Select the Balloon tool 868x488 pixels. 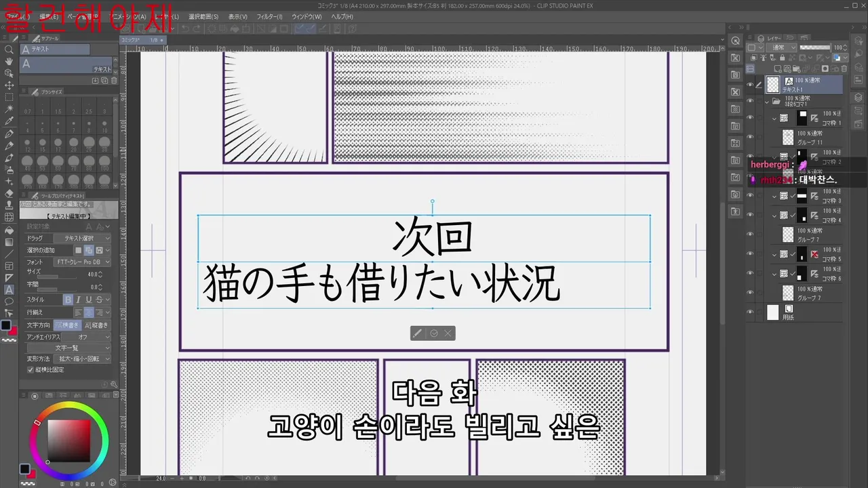click(x=9, y=302)
